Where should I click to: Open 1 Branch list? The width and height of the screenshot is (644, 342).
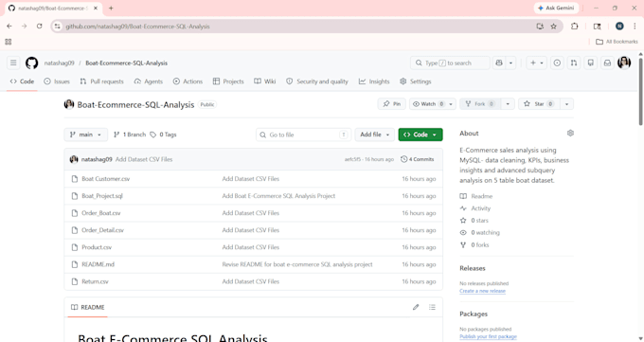[x=130, y=135]
